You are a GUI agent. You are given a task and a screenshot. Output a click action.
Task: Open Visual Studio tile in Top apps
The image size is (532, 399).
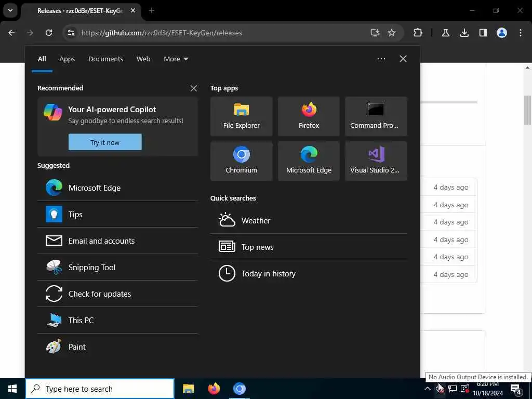376,161
